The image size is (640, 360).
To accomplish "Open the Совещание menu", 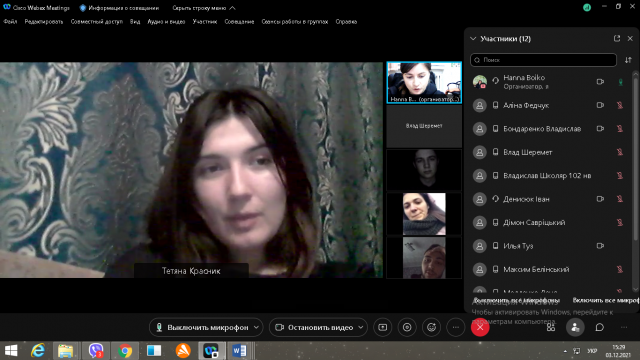I will [239, 22].
